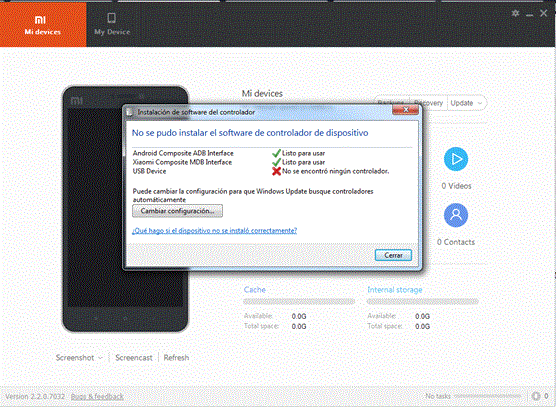
Task: Open the Mi devices tab
Action: pos(43,24)
